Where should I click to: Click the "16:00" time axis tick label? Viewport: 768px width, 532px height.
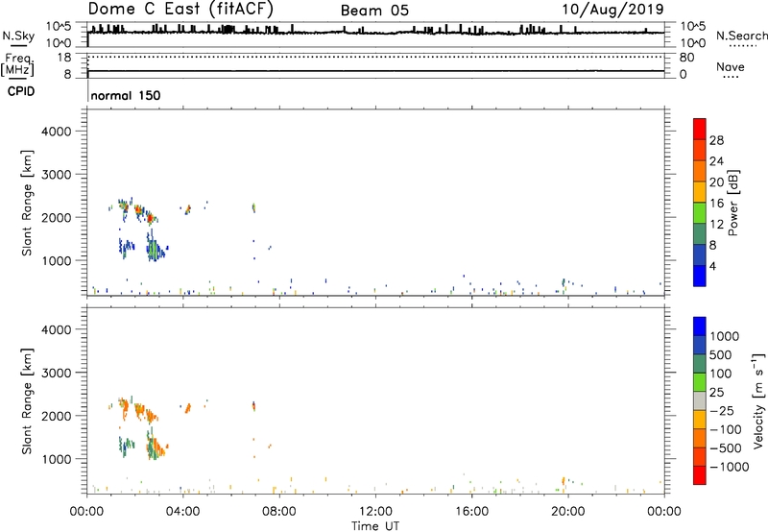tap(471, 512)
